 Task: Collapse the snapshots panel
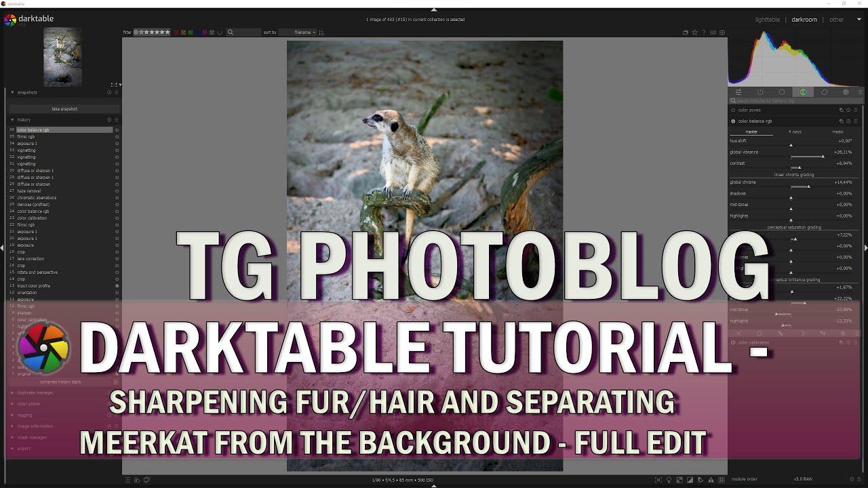(x=12, y=92)
